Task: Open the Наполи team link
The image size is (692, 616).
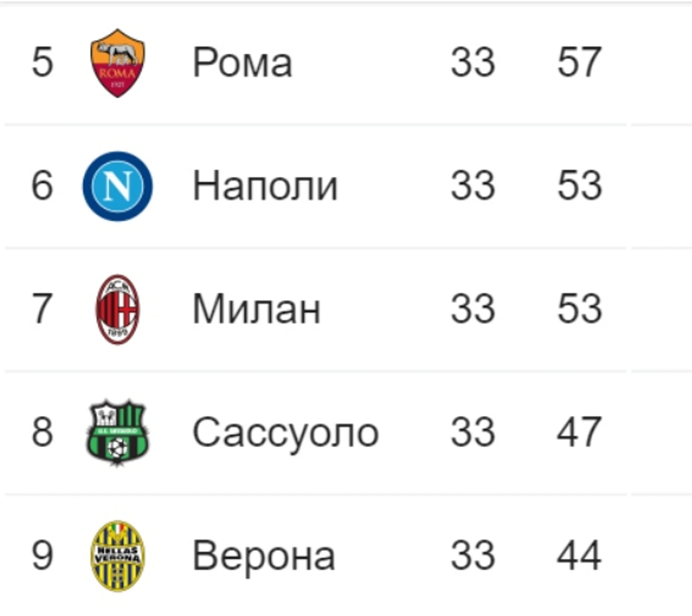Action: [x=265, y=186]
